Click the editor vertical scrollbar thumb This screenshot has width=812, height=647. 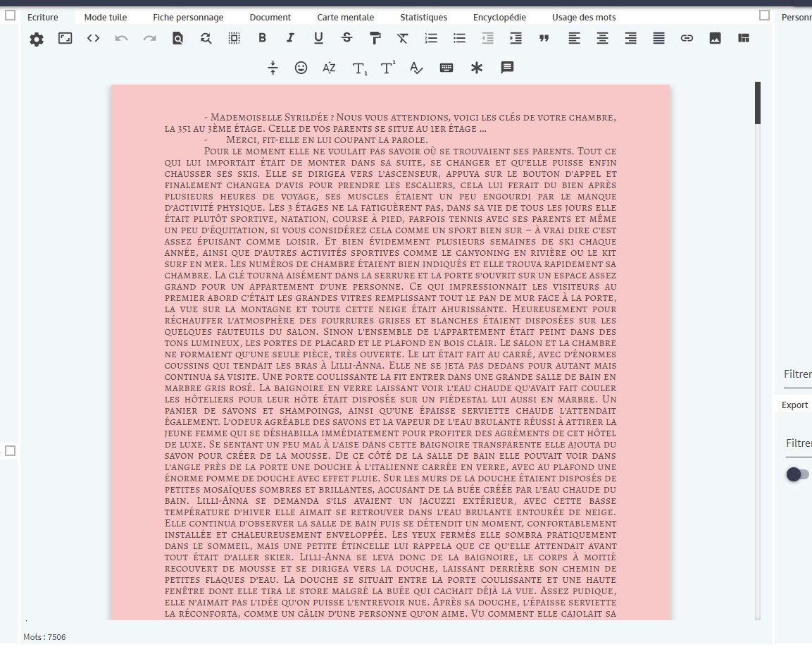click(758, 103)
